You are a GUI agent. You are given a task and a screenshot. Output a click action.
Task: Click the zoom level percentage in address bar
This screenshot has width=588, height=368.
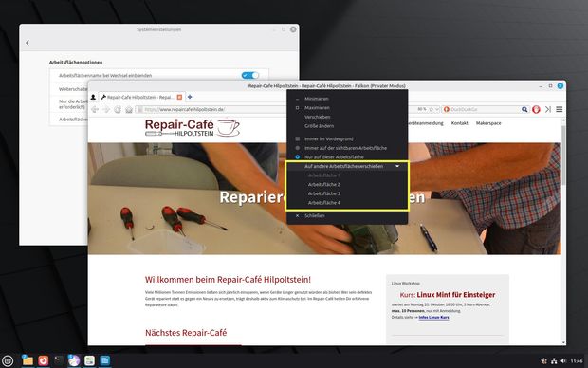point(422,109)
